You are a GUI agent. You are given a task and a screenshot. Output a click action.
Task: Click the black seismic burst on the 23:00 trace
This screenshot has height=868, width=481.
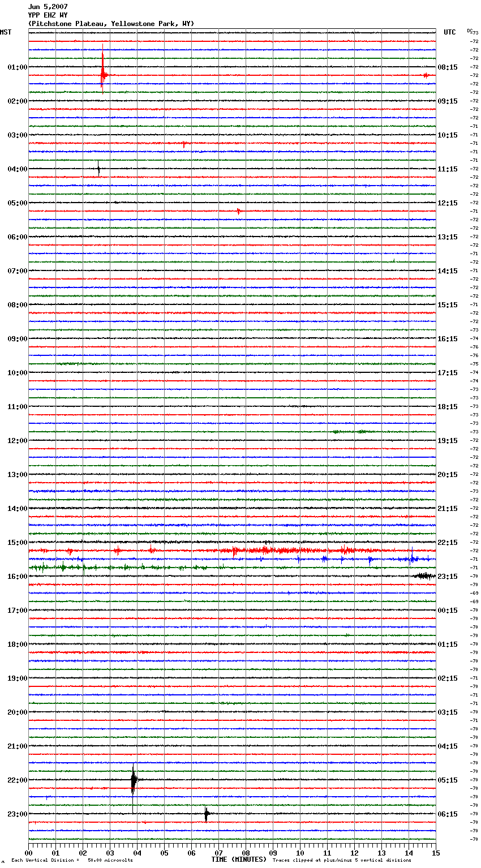pos(207,814)
